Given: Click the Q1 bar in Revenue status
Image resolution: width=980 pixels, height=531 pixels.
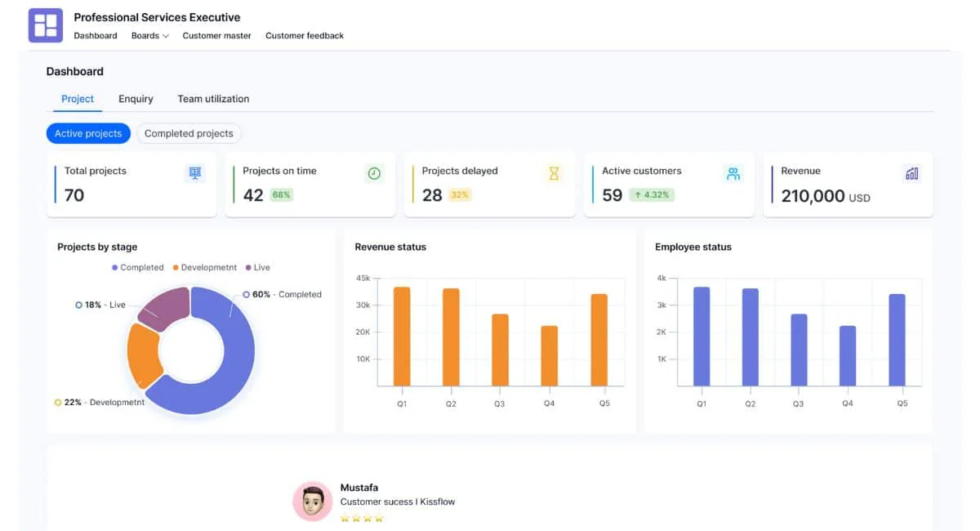Looking at the screenshot, I should (402, 337).
